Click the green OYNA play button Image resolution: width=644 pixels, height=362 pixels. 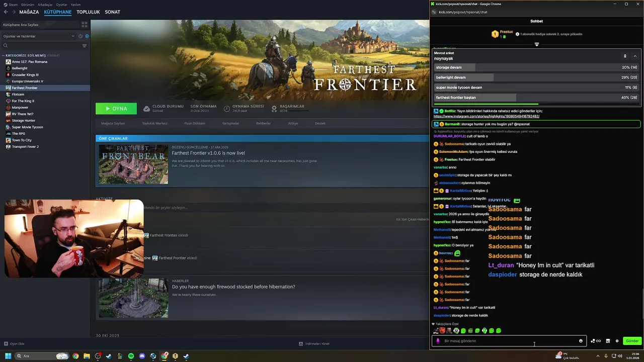[116, 109]
